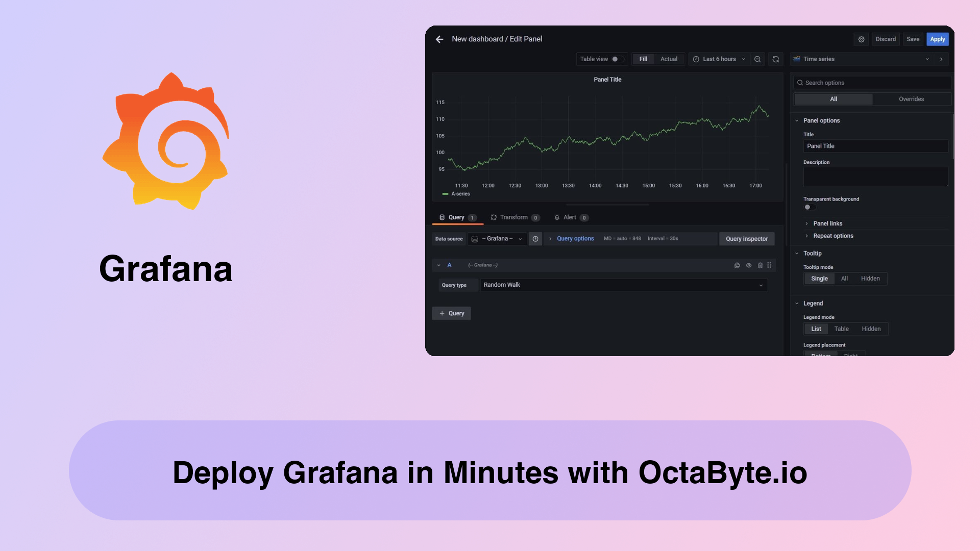Select the Fill display mode
980x551 pixels.
click(x=643, y=59)
